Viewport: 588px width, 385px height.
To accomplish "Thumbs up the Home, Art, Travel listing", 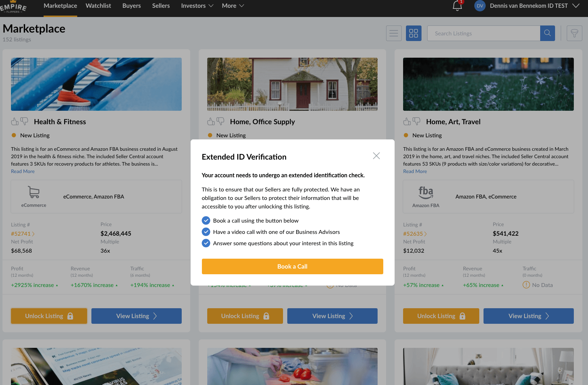I will (x=407, y=122).
